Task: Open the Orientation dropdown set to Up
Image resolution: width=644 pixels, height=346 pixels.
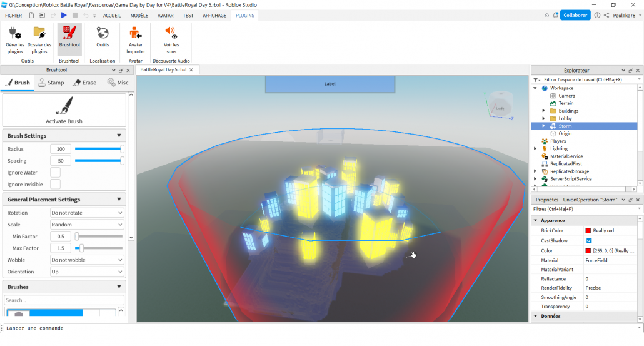Action: (x=87, y=272)
